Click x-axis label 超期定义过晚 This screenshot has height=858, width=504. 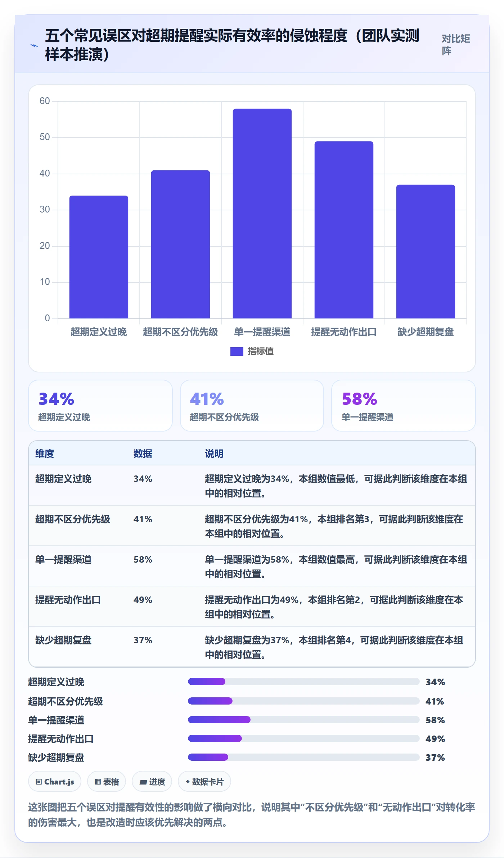coord(99,332)
